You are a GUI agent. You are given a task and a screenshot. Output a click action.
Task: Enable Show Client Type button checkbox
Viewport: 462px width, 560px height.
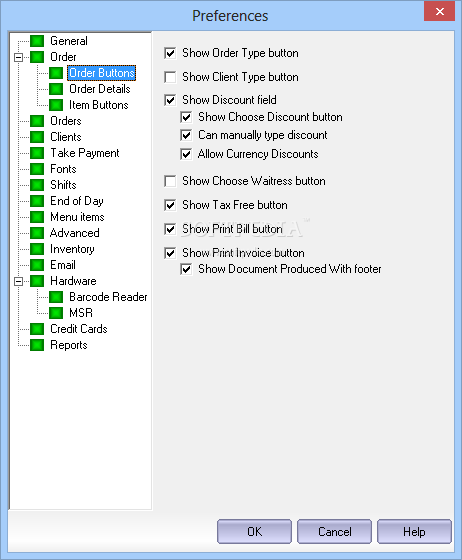coord(170,77)
